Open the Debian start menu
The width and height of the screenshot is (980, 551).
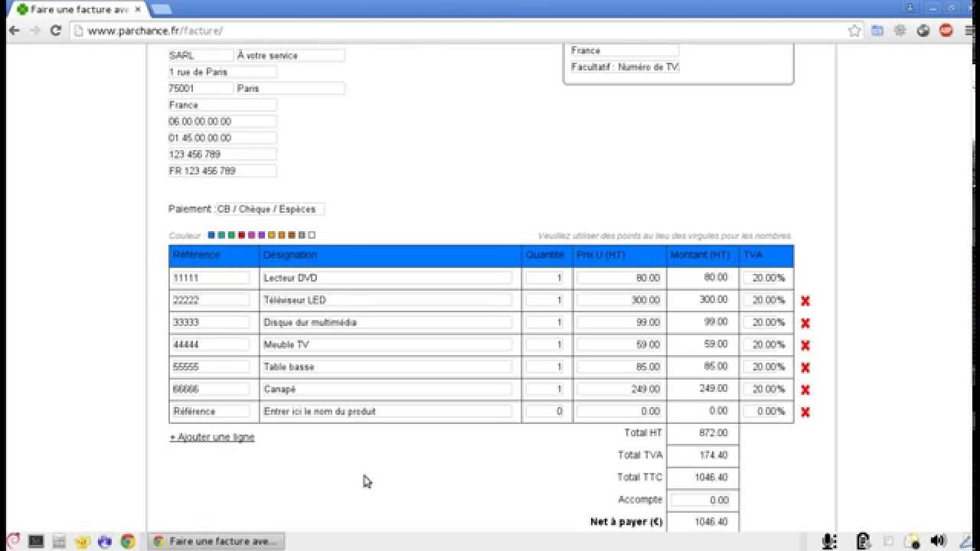tap(12, 541)
